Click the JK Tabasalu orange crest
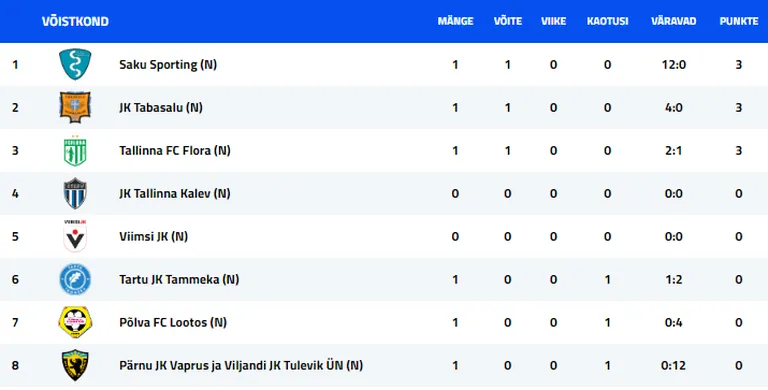Viewport: 768px width, 390px height. [x=75, y=107]
